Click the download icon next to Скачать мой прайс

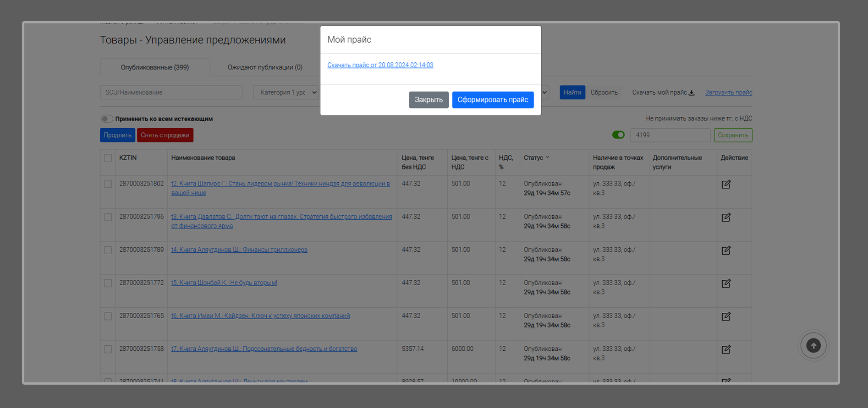tap(692, 93)
